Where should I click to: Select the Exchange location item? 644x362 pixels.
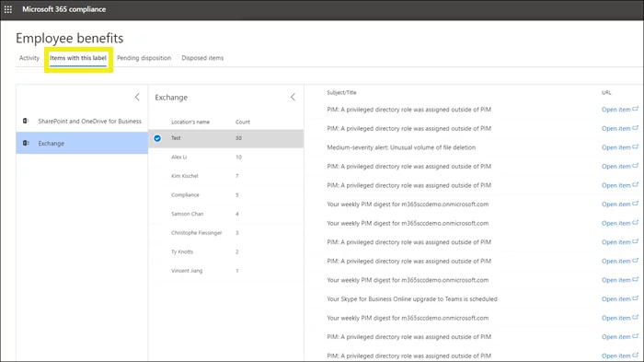[82, 143]
